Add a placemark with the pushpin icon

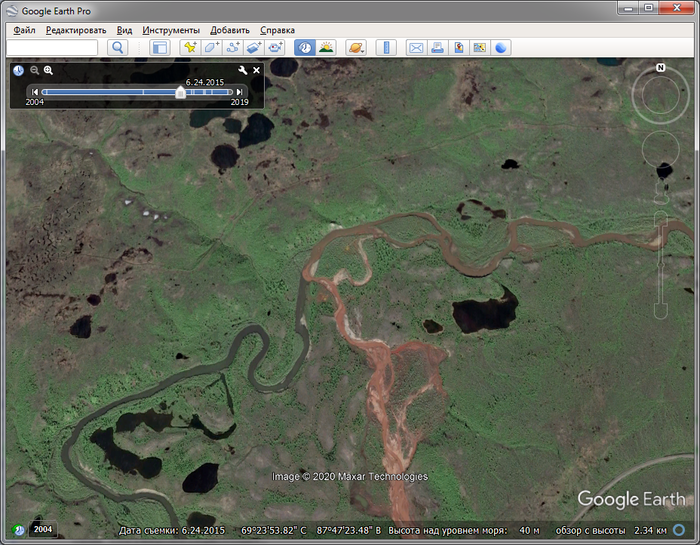tap(189, 47)
